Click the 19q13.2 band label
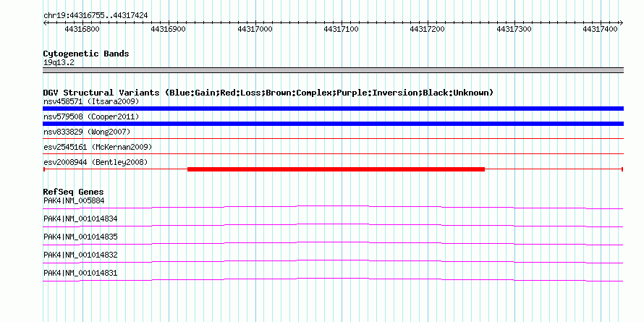This screenshot has height=322, width=644. point(59,63)
